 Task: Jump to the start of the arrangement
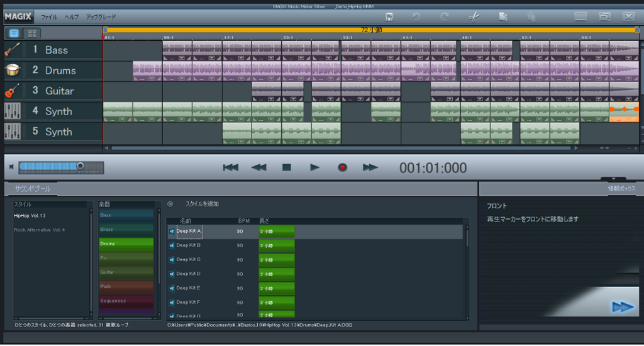point(230,167)
